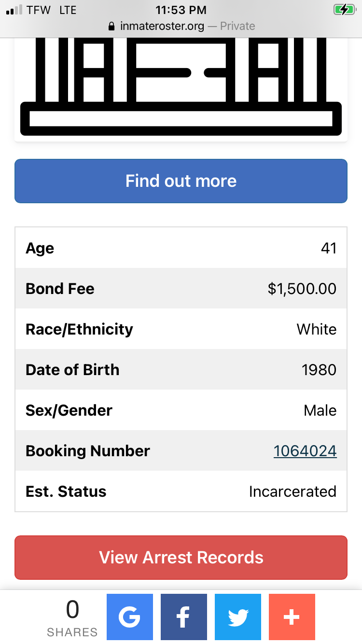Tap the 11:53 PM clock
The image size is (362, 644).
pos(181,10)
